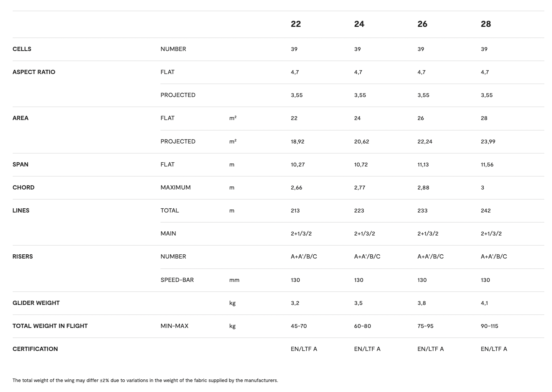
Task: Select the flat span value 11,13
Action: [423, 165]
